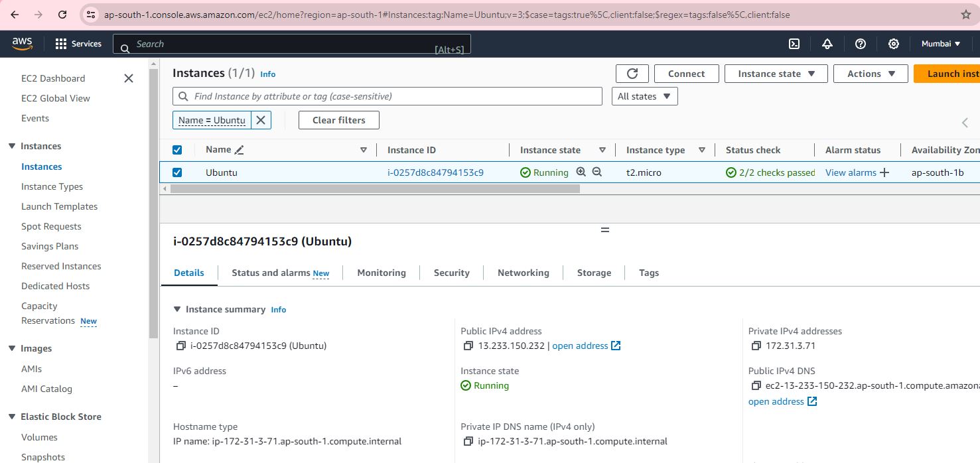The image size is (980, 463).
Task: Open AWS CloudShell terminal icon
Action: click(794, 44)
